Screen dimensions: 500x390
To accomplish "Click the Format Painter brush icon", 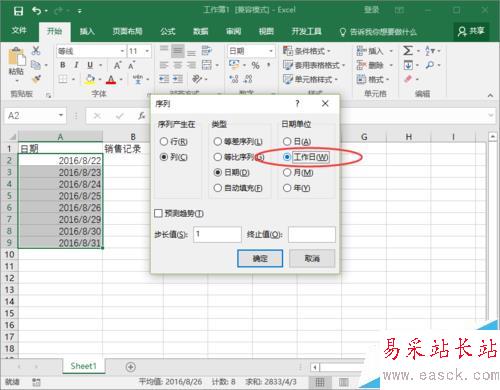I will (36, 79).
